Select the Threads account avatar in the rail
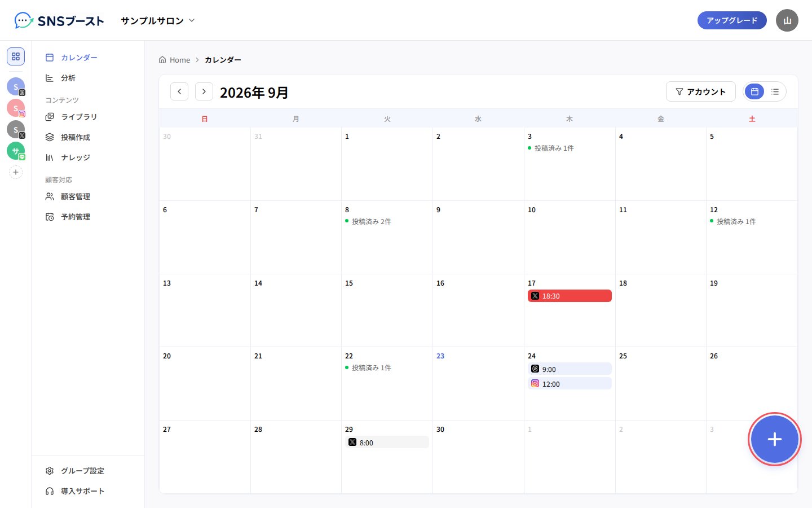The height and width of the screenshot is (508, 812). coord(16,86)
